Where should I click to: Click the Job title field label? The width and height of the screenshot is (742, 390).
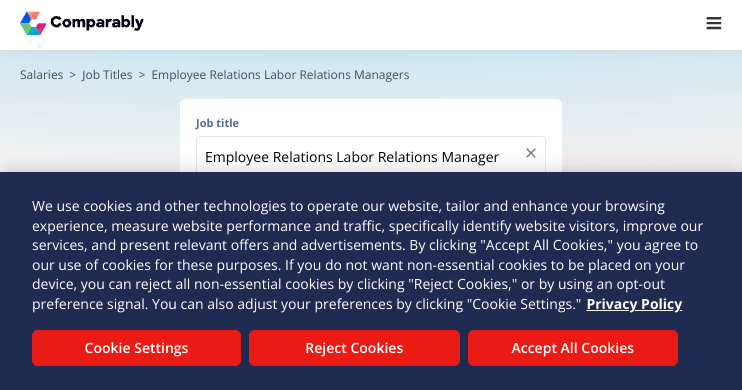pyautogui.click(x=217, y=123)
